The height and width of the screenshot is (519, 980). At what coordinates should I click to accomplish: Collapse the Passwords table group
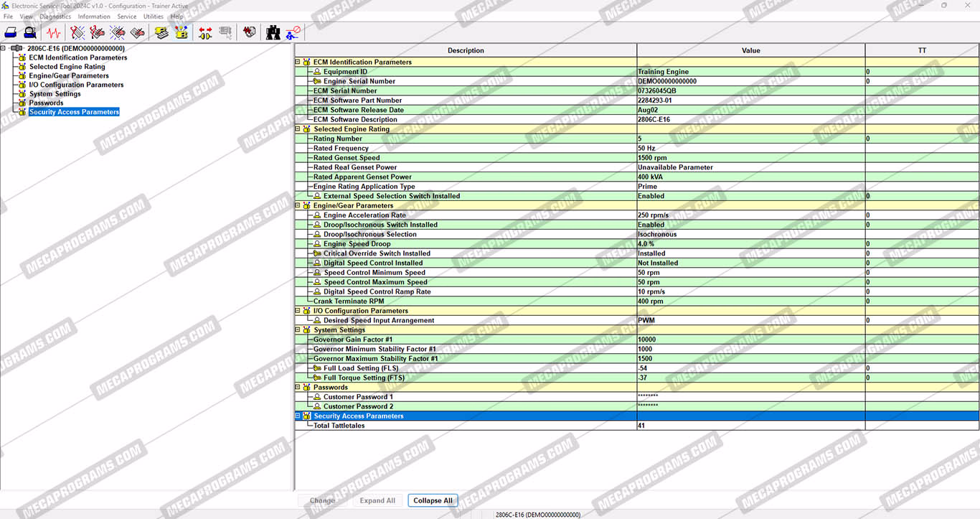tap(298, 388)
